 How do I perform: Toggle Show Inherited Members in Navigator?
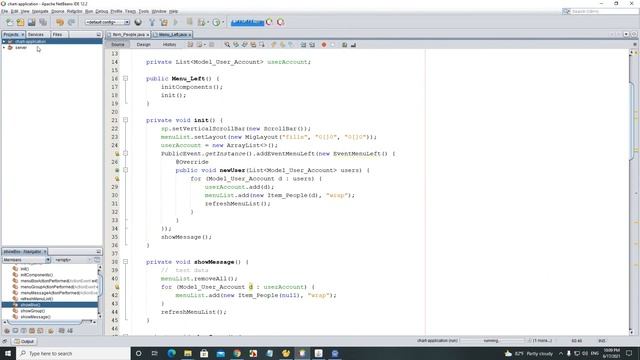(7, 331)
